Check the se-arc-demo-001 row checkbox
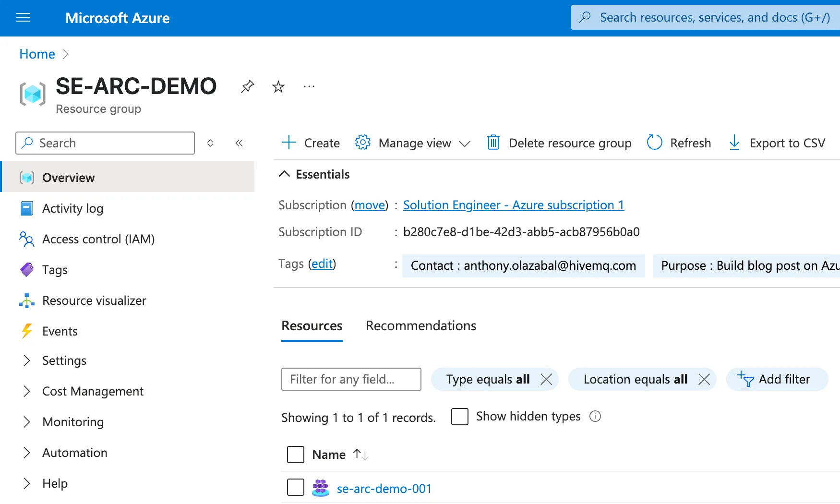The image size is (840, 504). point(296,487)
